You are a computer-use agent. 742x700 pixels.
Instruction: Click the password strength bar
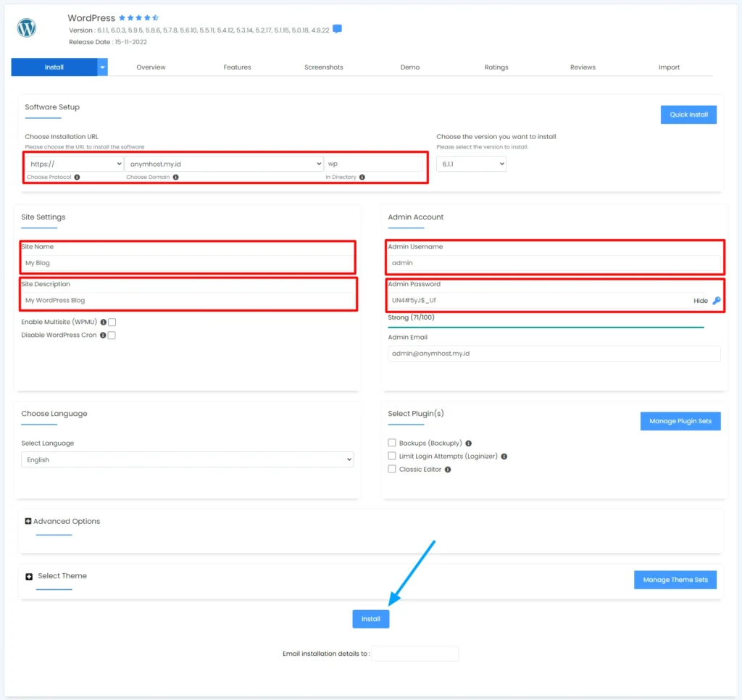546,327
